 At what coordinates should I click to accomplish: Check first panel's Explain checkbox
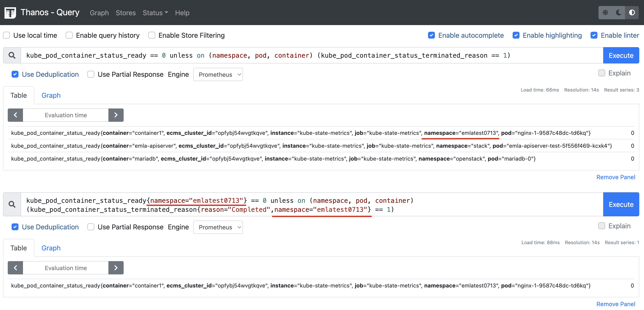[x=601, y=73]
